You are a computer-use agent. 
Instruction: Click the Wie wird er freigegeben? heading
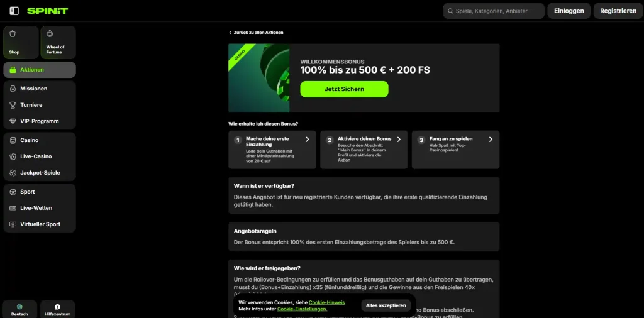click(267, 268)
